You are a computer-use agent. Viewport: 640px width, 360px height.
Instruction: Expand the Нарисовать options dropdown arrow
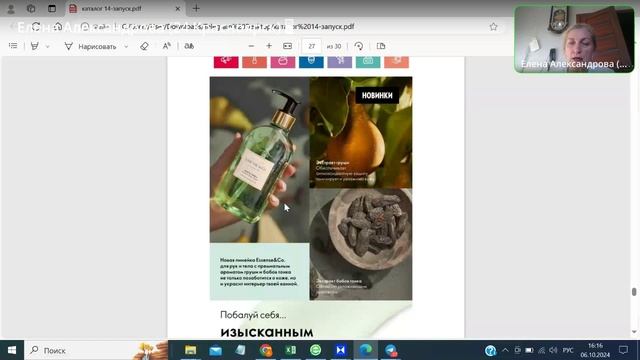[126, 46]
